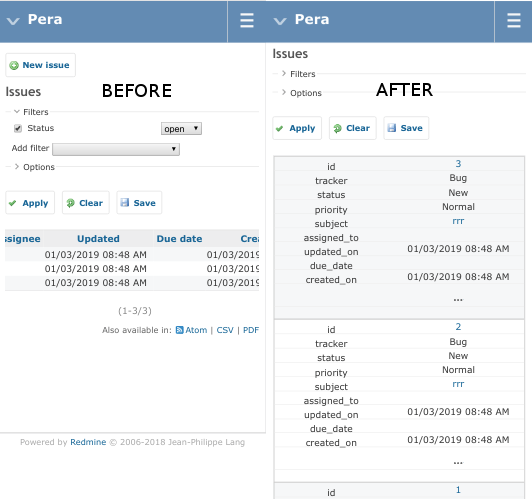The height and width of the screenshot is (499, 532).
Task: Click Save in the BEFORE panel
Action: (139, 203)
